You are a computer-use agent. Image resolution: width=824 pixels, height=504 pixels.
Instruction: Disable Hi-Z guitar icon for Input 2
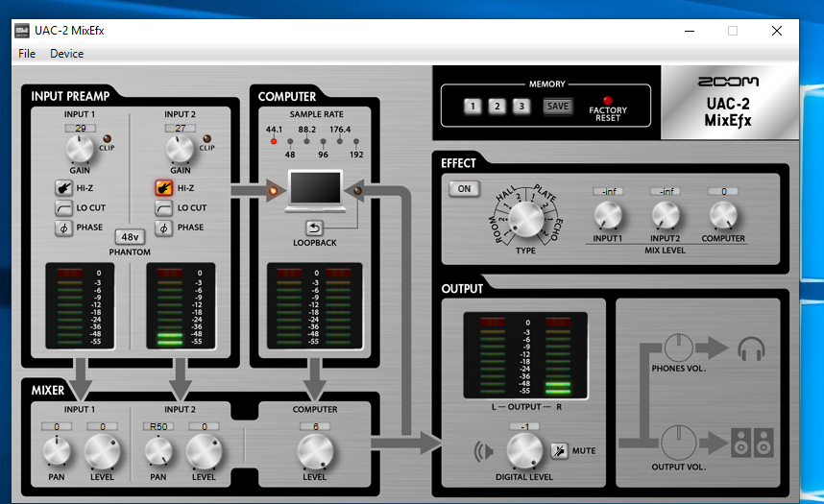(x=164, y=187)
